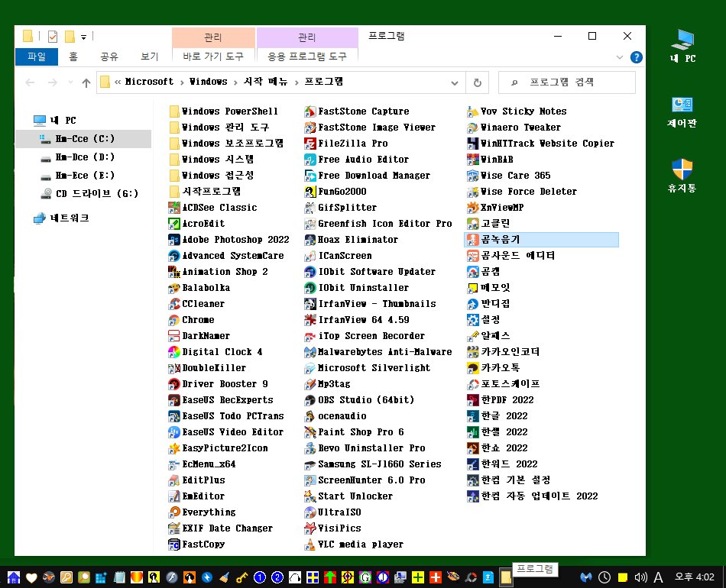Open the 바로 가기 도구 tab
Screen dimensions: 726x588
point(213,57)
